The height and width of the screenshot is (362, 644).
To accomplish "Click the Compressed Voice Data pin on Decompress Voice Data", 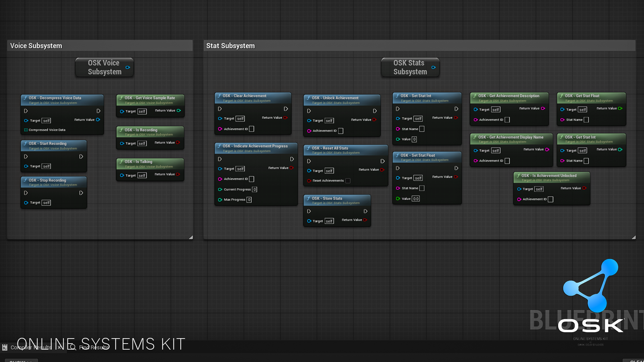I will [26, 130].
